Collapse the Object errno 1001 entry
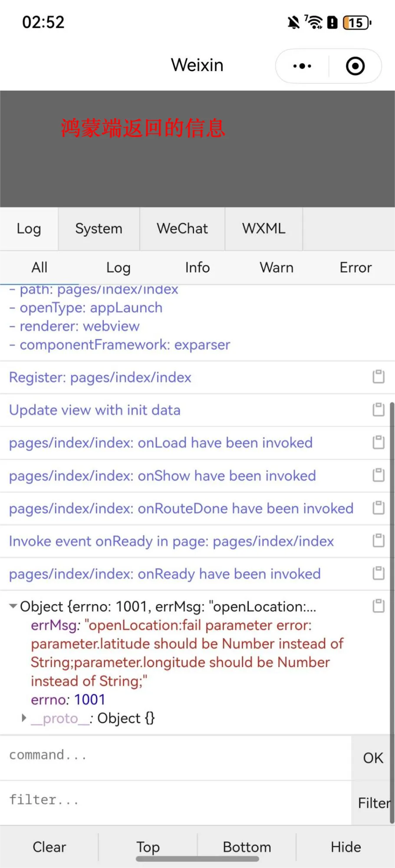 pyautogui.click(x=13, y=606)
